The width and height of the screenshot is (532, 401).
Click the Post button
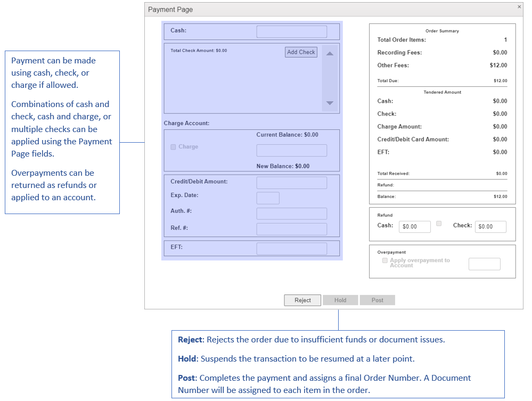click(377, 300)
